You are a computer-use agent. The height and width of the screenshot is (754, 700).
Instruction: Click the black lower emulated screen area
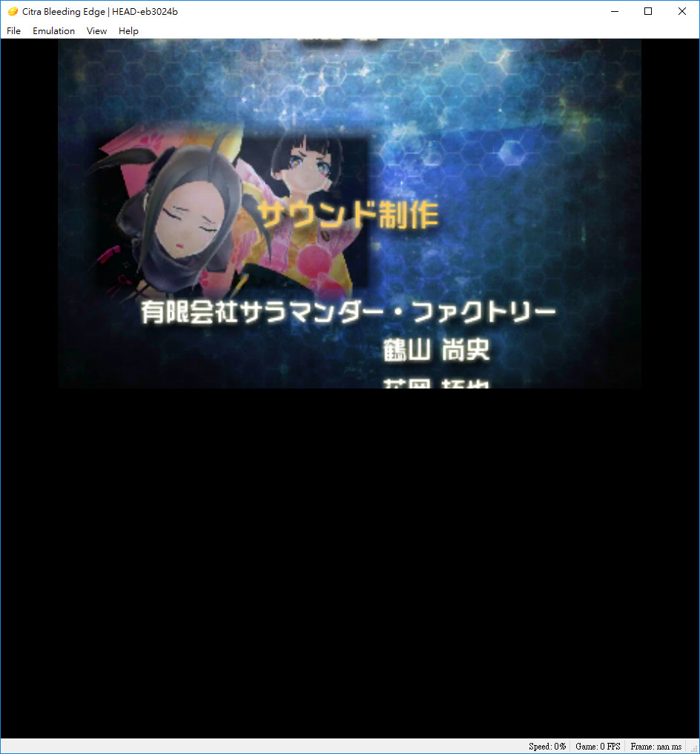pyautogui.click(x=350, y=563)
